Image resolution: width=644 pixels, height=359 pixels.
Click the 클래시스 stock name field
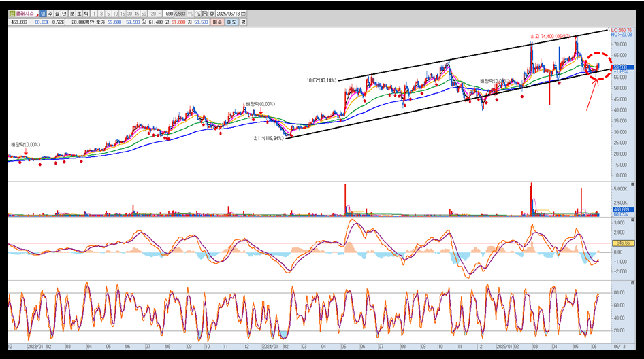25,14
